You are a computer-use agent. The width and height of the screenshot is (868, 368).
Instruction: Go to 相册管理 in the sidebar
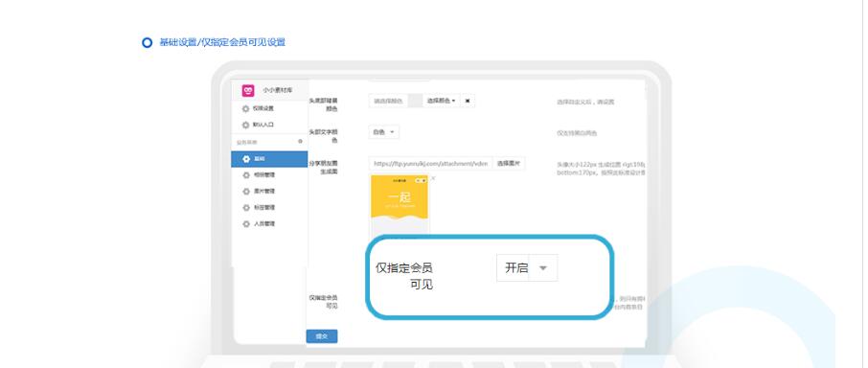269,174
